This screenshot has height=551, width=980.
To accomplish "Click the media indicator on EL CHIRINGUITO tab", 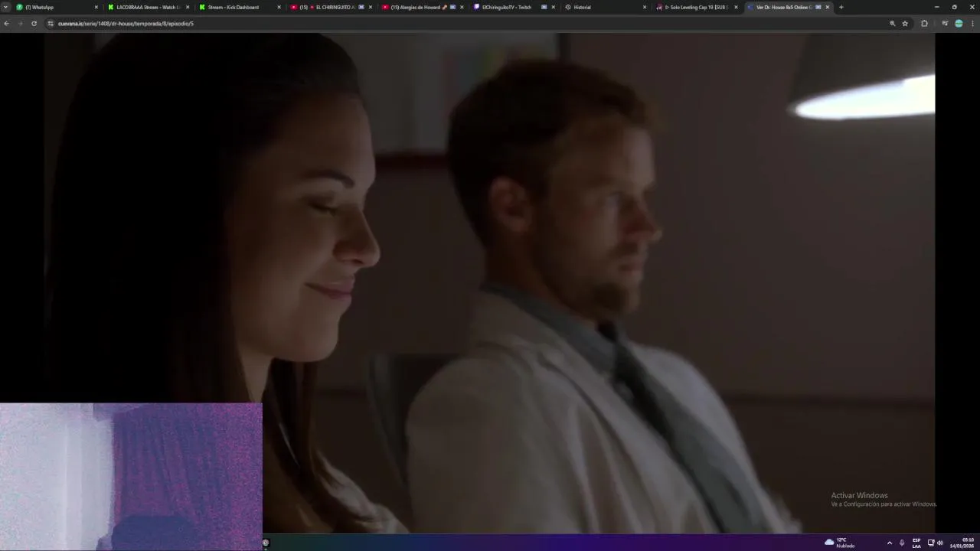I will click(x=361, y=7).
